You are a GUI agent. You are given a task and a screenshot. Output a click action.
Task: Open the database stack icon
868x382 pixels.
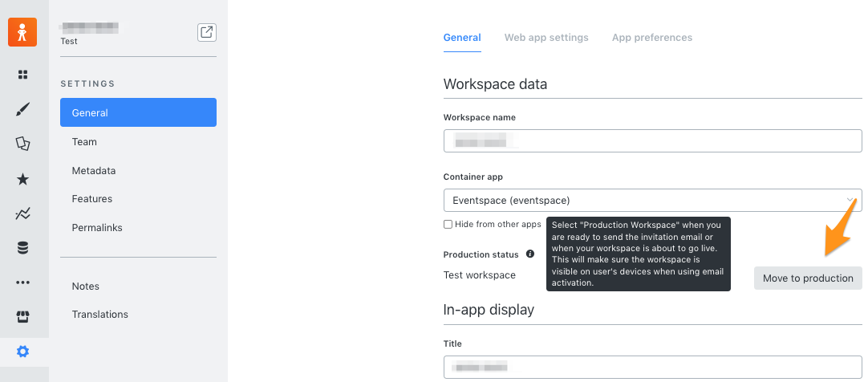point(22,248)
